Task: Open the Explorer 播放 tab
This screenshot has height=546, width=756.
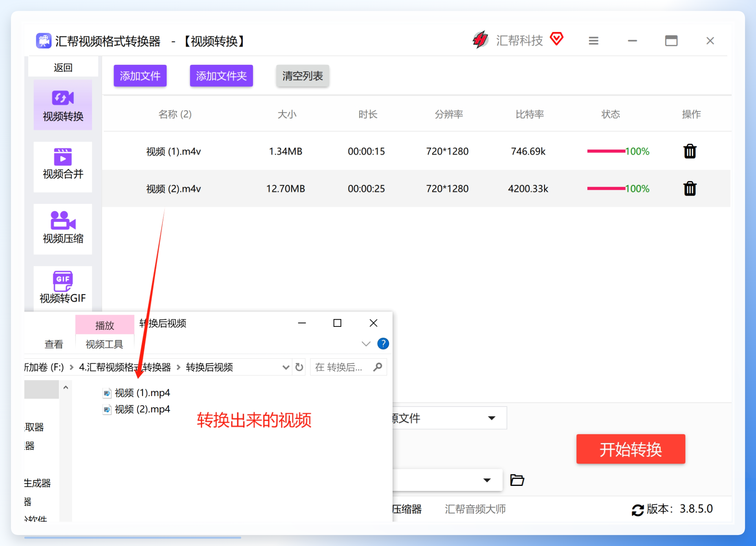Action: point(105,325)
